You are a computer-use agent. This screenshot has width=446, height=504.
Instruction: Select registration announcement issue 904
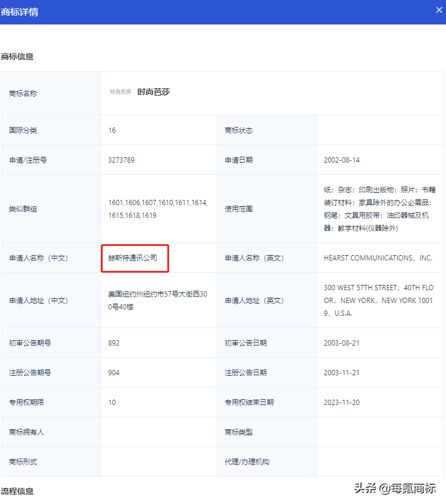click(x=114, y=372)
